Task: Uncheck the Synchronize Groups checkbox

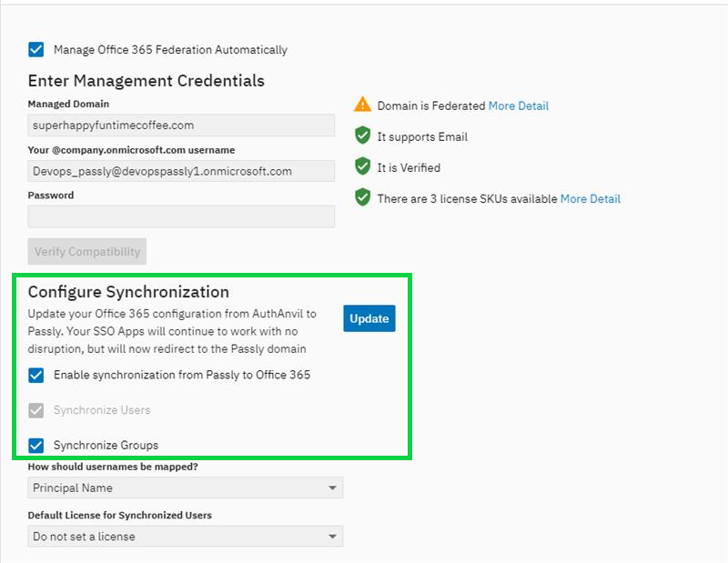Action: pos(36,446)
